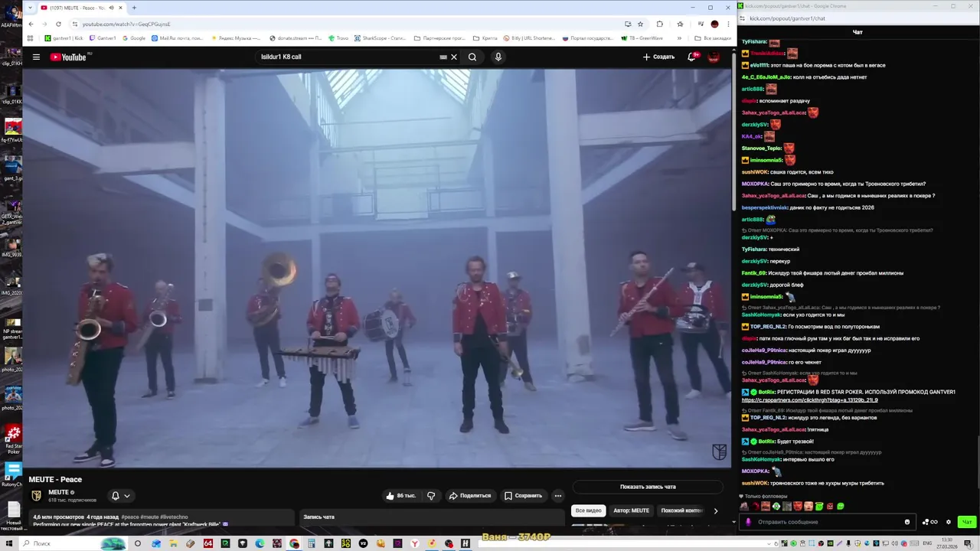980x551 pixels.
Task: Open Все закладки folder
Action: click(713, 37)
